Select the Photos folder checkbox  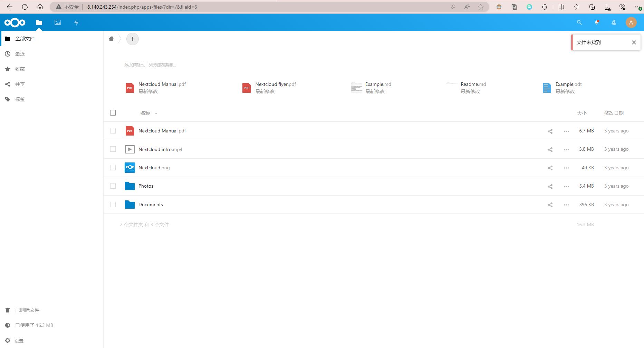point(113,186)
